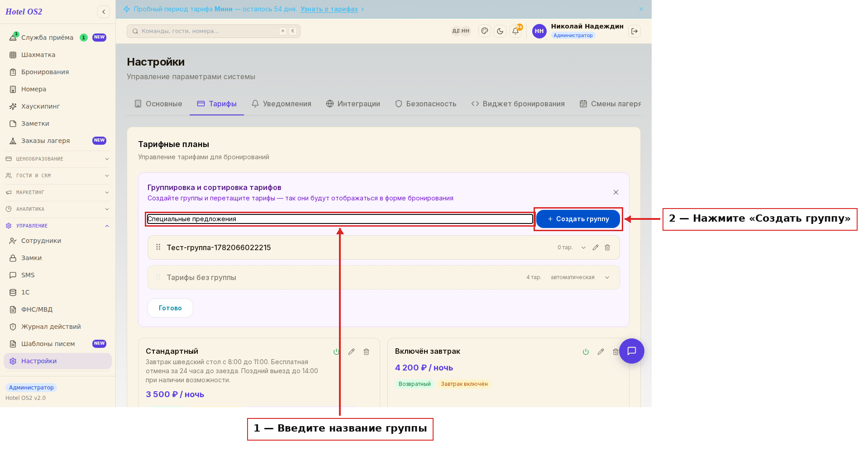The image size is (868, 451).
Task: Edit the Включён завтрак tariff
Action: [601, 351]
